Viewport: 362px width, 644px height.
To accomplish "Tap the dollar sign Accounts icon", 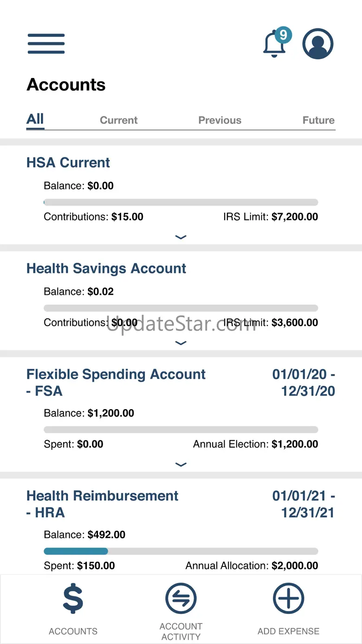I will 73,599.
